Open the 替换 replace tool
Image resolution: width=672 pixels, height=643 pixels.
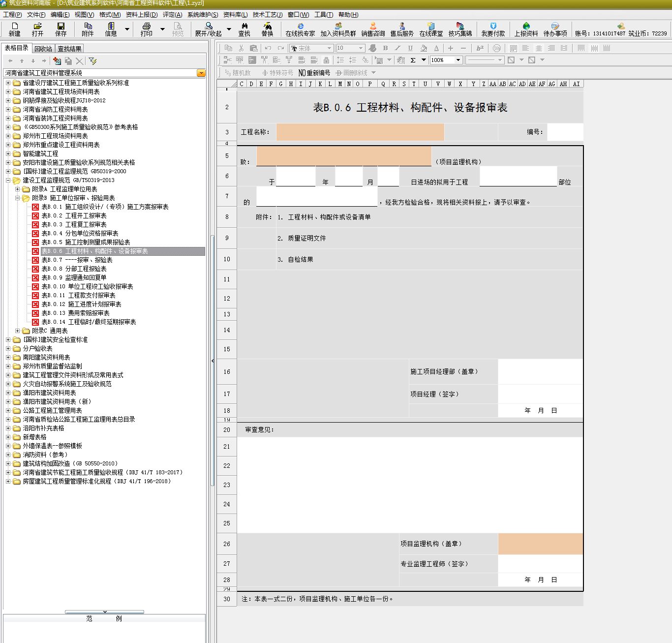point(267,30)
